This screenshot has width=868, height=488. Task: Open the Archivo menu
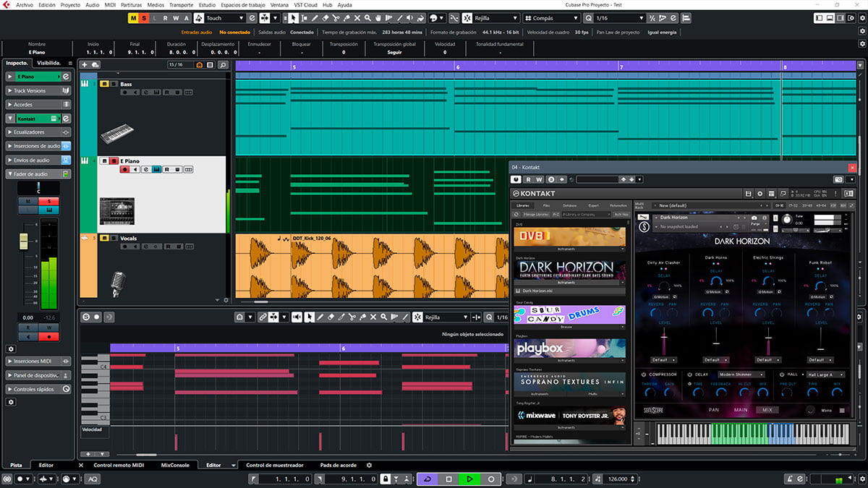click(x=24, y=4)
